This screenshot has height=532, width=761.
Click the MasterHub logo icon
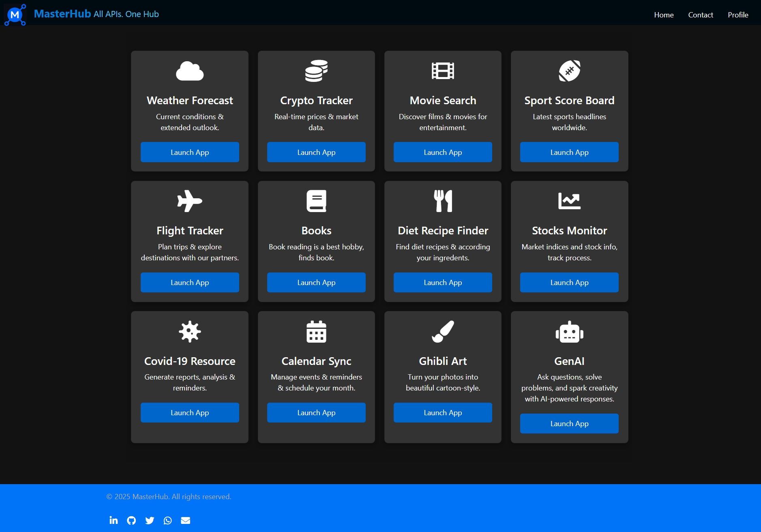click(15, 15)
